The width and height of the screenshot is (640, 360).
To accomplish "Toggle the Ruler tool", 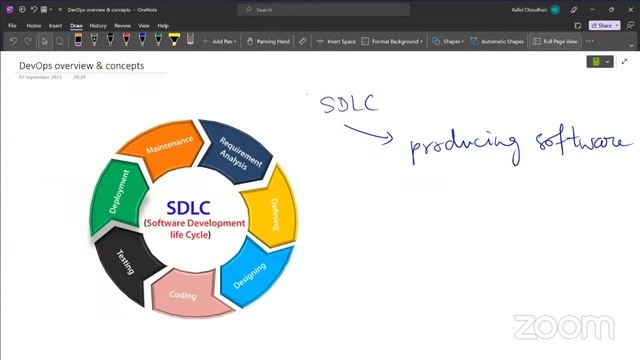I will tap(302, 41).
